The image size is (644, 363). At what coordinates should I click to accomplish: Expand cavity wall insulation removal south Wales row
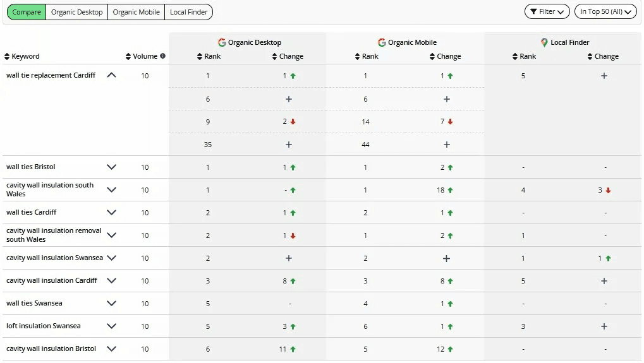pyautogui.click(x=111, y=235)
